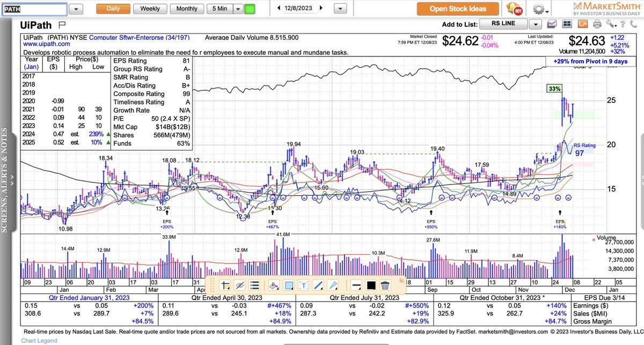Viewport: 644px width, 345px height.
Task: Click the Funds 63% value
Action: click(184, 143)
